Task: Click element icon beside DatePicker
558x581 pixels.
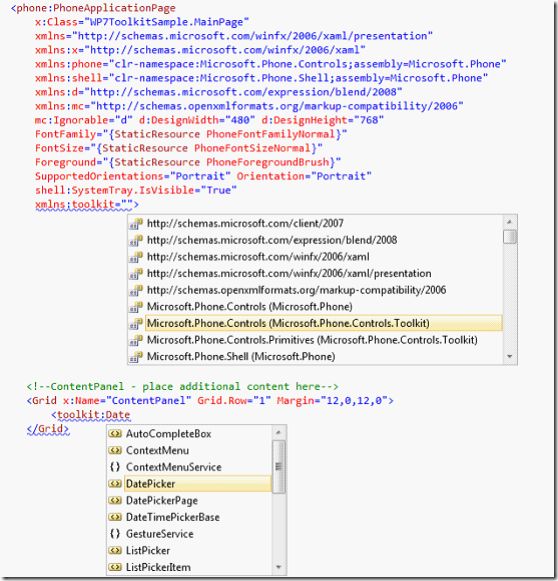Action: click(115, 484)
